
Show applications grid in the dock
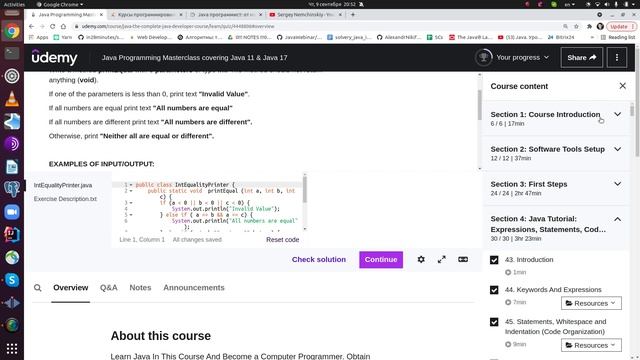tap(12, 348)
